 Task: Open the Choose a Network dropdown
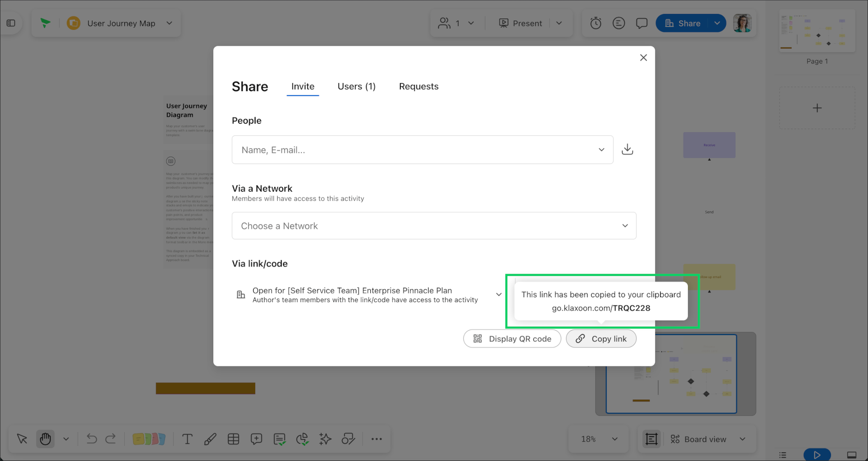coord(434,226)
